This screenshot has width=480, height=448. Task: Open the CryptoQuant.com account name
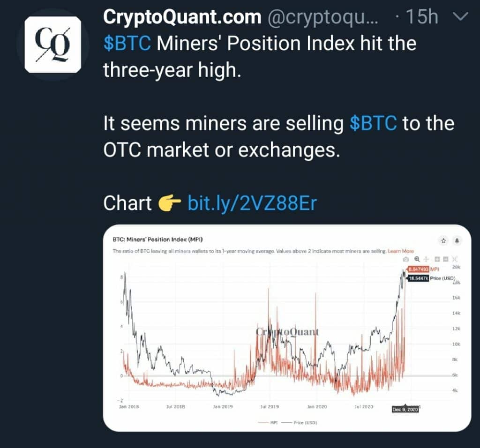pyautogui.click(x=182, y=16)
